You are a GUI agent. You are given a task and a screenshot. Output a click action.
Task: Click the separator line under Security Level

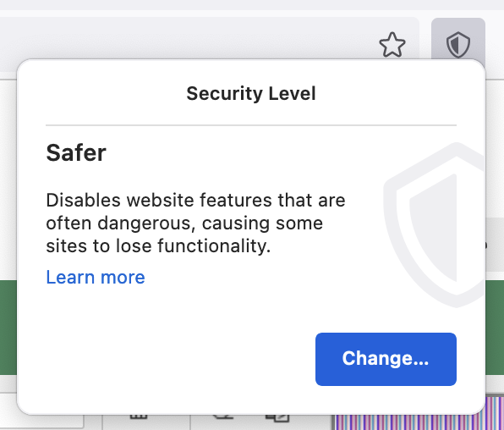pyautogui.click(x=251, y=125)
